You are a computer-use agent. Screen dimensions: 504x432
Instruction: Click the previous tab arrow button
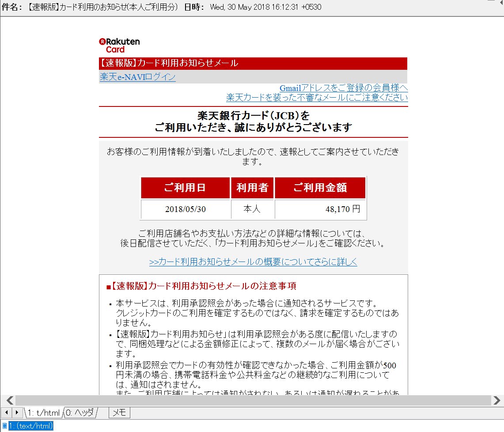pos(7,412)
